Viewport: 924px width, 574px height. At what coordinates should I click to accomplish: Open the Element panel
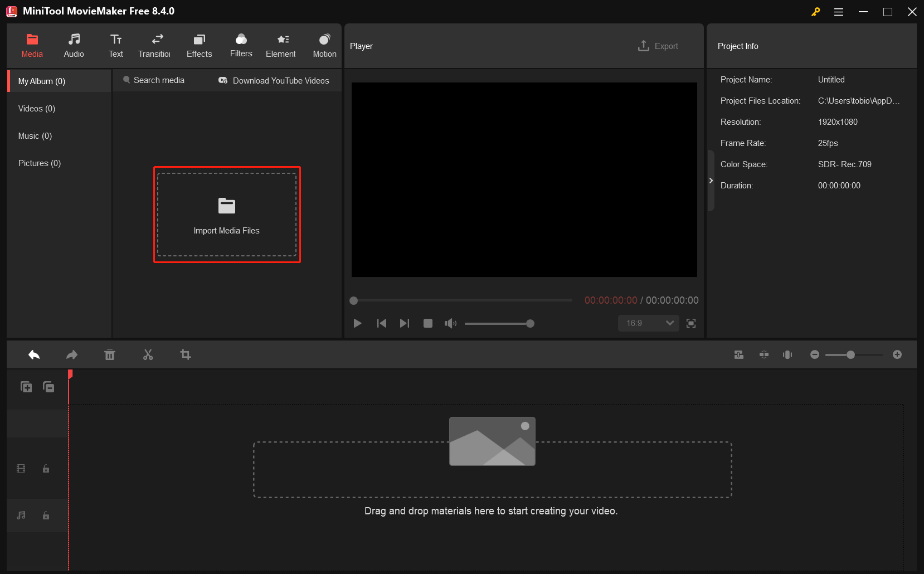(x=281, y=45)
